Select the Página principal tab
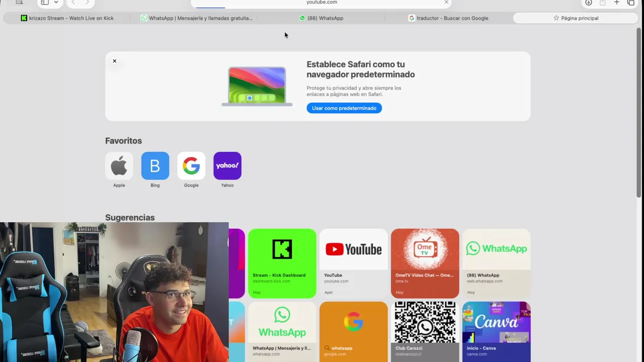The height and width of the screenshot is (362, 644). 576,18
